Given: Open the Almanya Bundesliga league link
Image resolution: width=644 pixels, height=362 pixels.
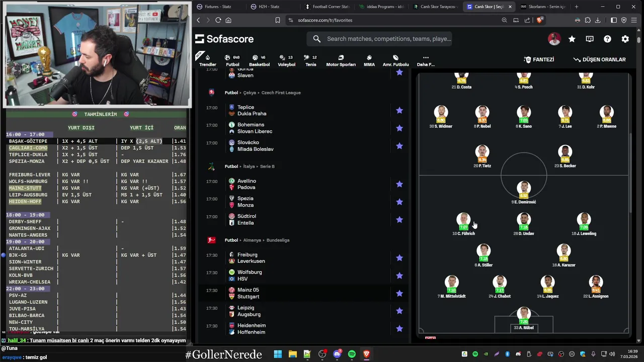Looking at the screenshot, I should click(x=278, y=240).
